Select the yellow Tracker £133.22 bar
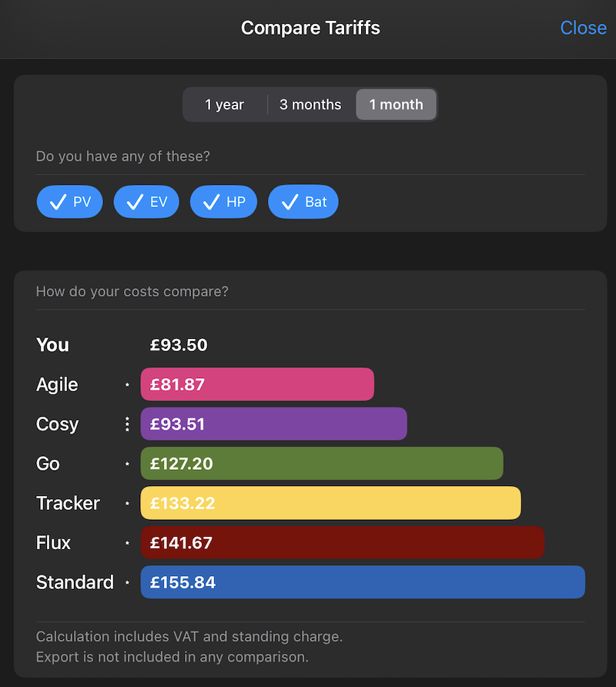Image resolution: width=616 pixels, height=687 pixels. pos(330,504)
